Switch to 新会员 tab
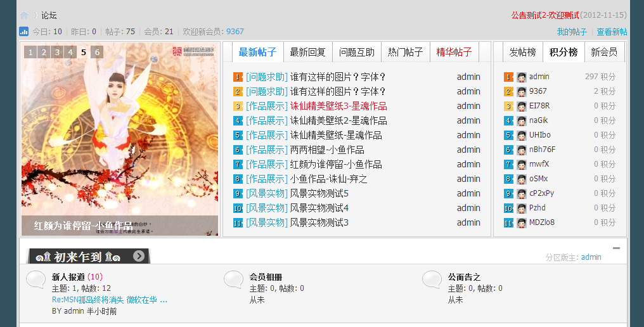This screenshot has height=327, width=644. click(x=604, y=52)
